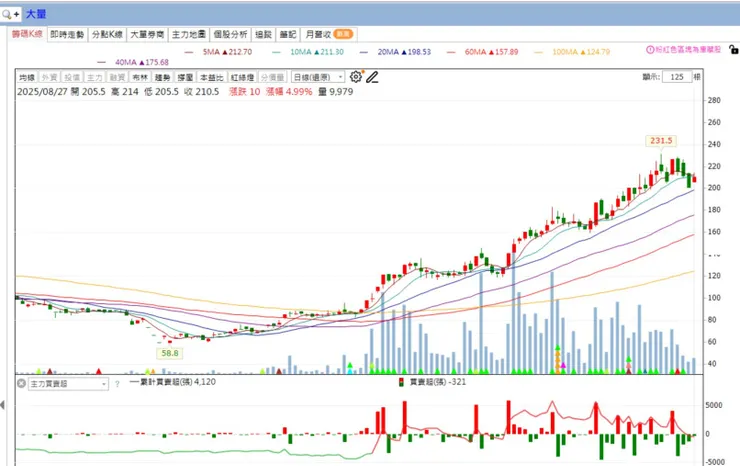Toggle the 趨勢 trend overlay
740x466 pixels.
pos(163,77)
